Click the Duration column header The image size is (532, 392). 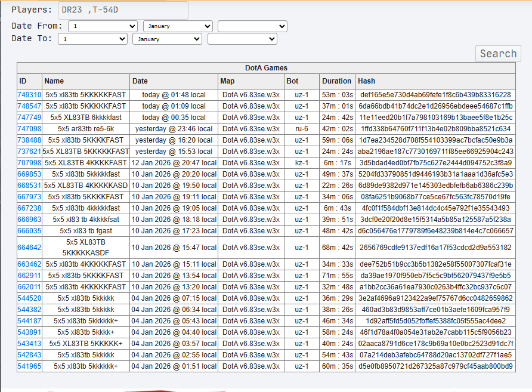click(337, 81)
